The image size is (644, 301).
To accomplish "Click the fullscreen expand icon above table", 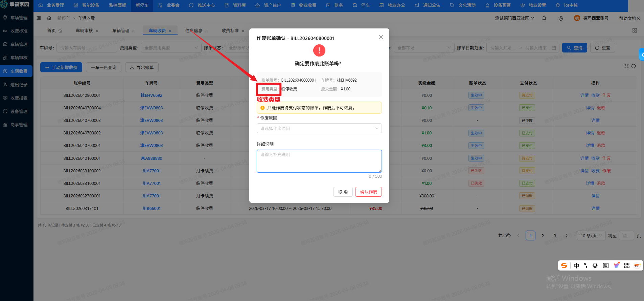I will (x=626, y=66).
